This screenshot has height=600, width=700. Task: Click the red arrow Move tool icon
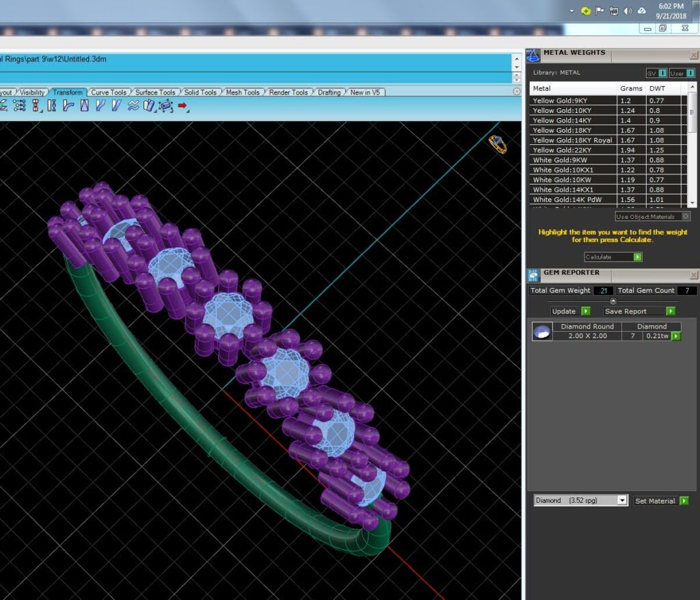(x=182, y=105)
